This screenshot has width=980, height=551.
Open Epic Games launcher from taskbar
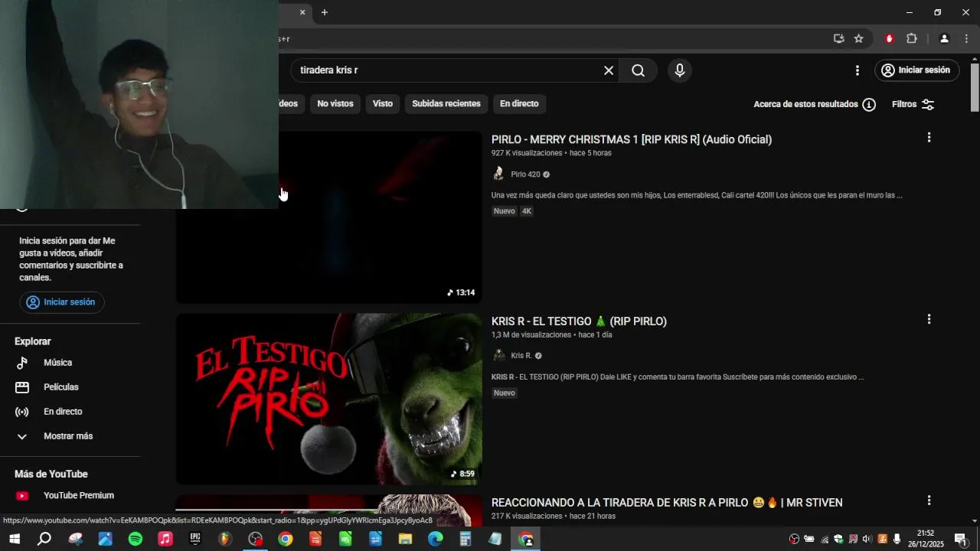[x=195, y=540]
